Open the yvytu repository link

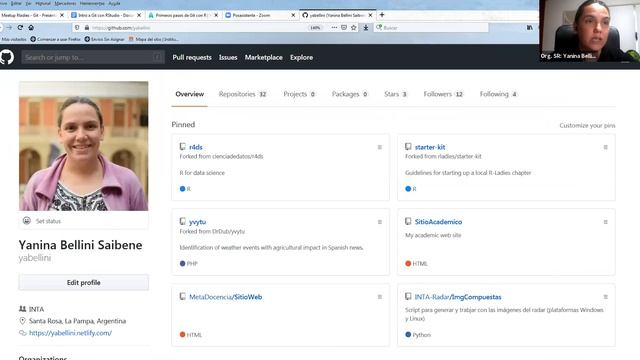198,222
